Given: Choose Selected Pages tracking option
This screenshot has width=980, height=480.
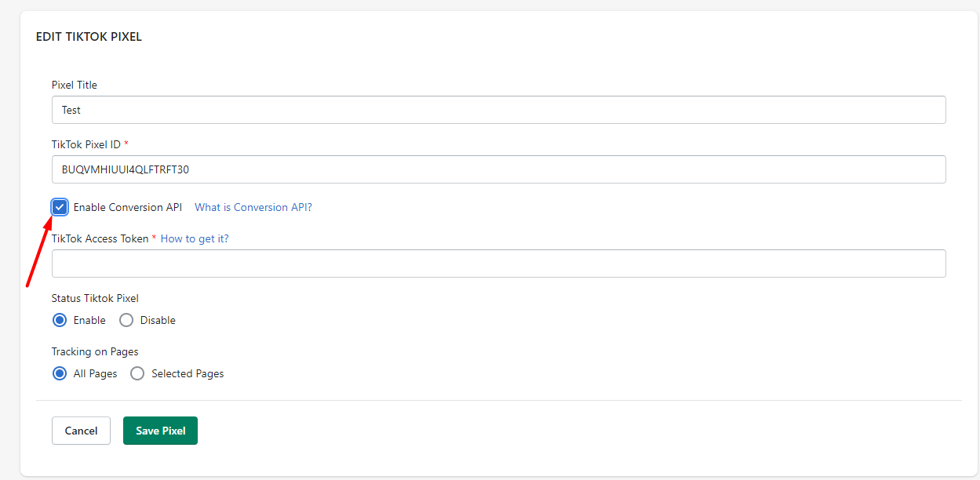Looking at the screenshot, I should (x=137, y=373).
